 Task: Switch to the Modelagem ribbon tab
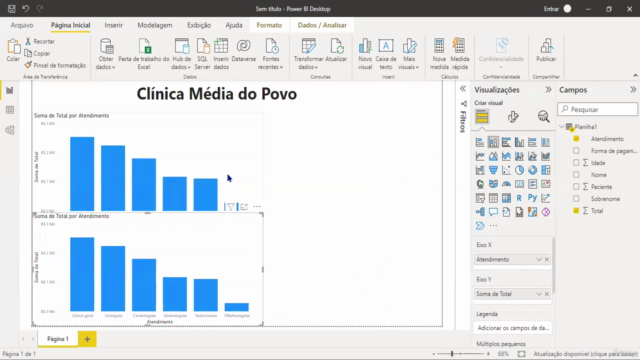[x=155, y=25]
